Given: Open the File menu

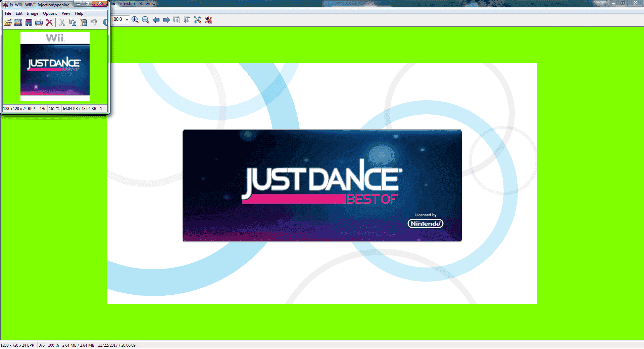Looking at the screenshot, I should click(8, 13).
